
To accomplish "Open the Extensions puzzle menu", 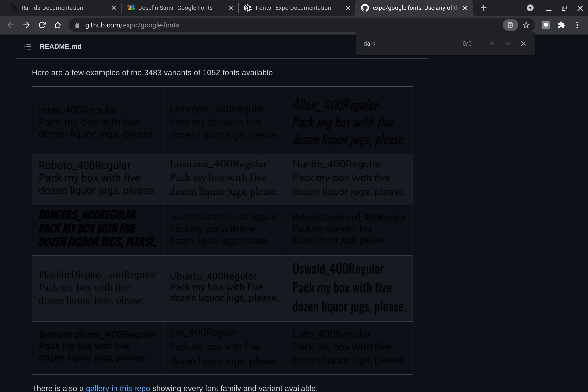I will pyautogui.click(x=562, y=25).
